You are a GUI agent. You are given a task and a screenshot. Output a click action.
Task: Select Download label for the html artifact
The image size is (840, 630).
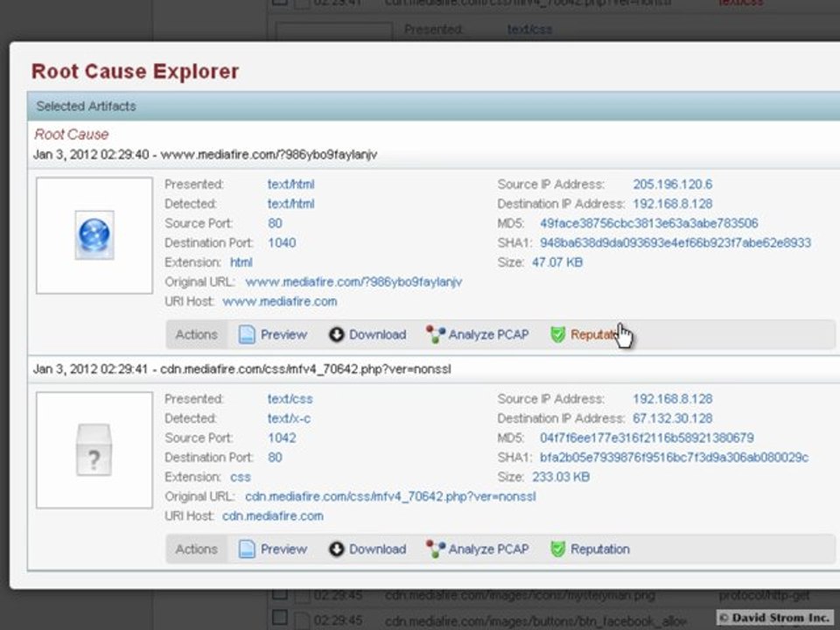click(378, 335)
